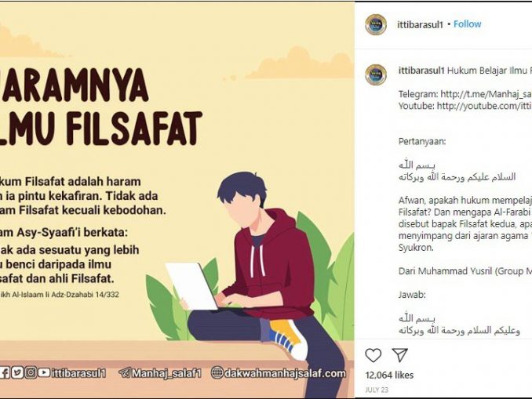Click the Twitter icon on the infographic

pos(17,373)
